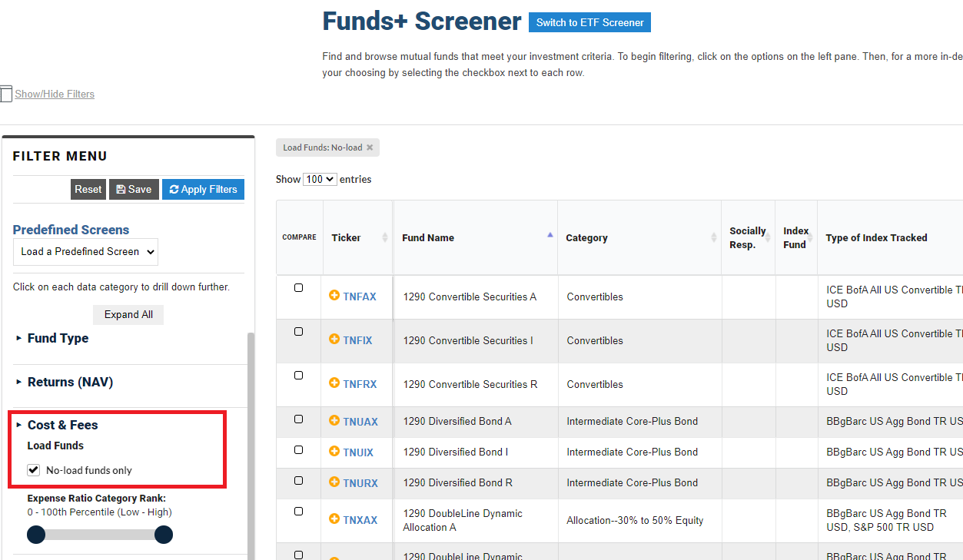Image resolution: width=963 pixels, height=560 pixels.
Task: Expand details for TNFAX with plus icon
Action: tap(334, 296)
